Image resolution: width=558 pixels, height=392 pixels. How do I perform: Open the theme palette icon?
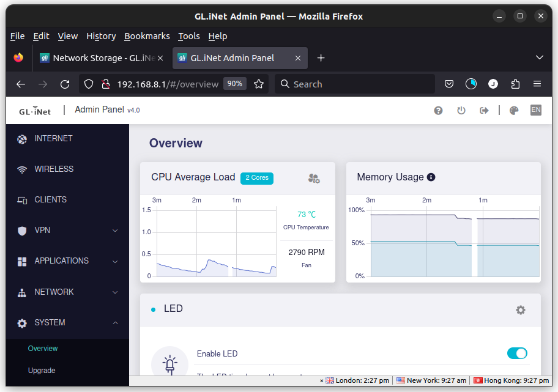514,111
